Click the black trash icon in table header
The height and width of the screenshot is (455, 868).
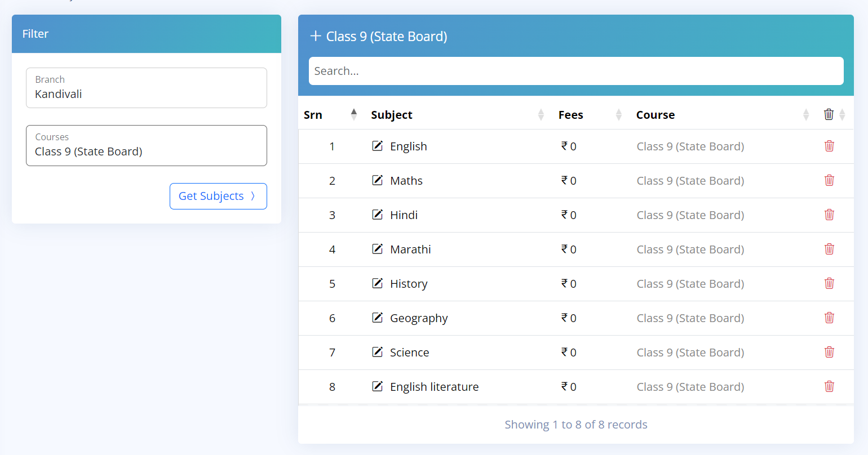click(829, 114)
